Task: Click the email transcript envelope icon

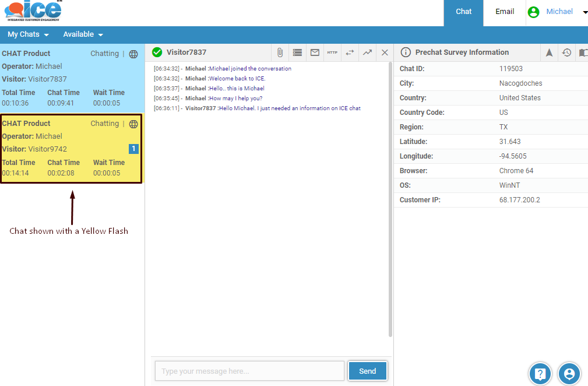Action: [315, 52]
